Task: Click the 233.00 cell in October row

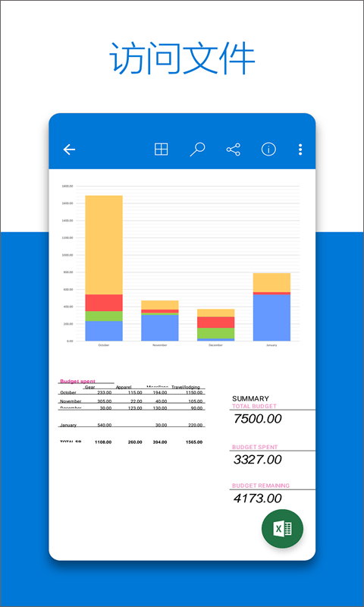Action: 104,392
